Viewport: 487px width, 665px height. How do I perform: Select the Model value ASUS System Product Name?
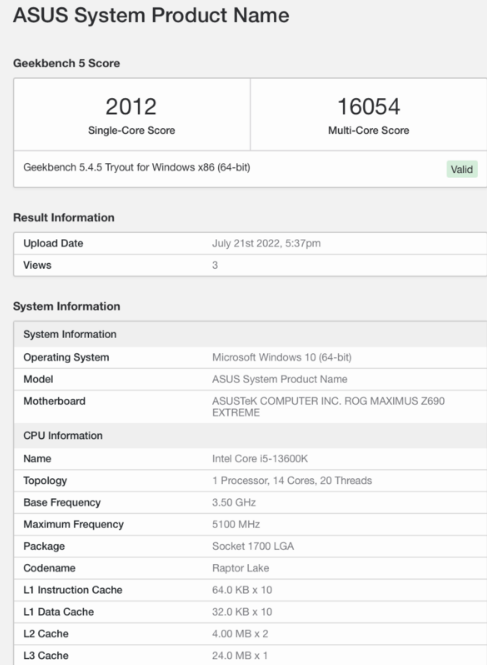[x=280, y=379]
